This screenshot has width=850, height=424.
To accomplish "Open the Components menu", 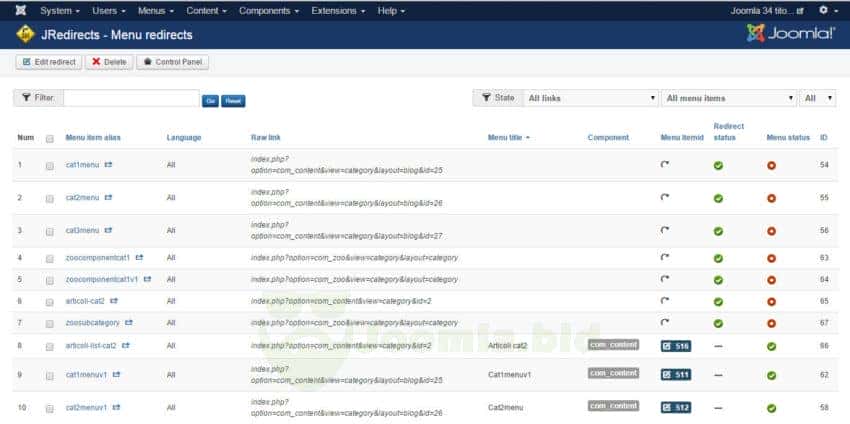I will pos(269,10).
